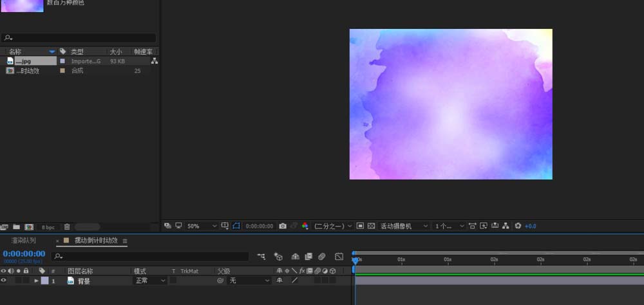Click the current time 0:00:00:00 display

pos(24,254)
